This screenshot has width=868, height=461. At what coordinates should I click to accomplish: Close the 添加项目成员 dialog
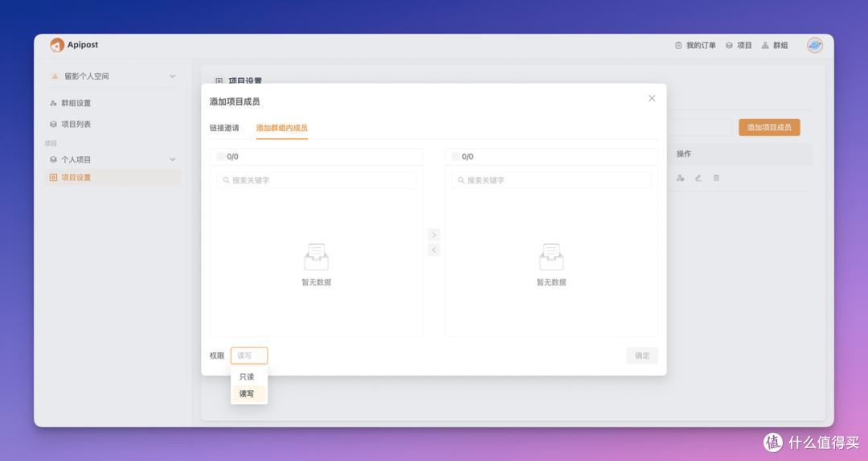(652, 98)
